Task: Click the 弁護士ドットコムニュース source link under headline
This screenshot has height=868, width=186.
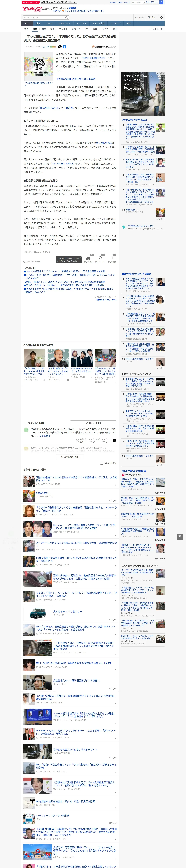Action: [x=104, y=47]
